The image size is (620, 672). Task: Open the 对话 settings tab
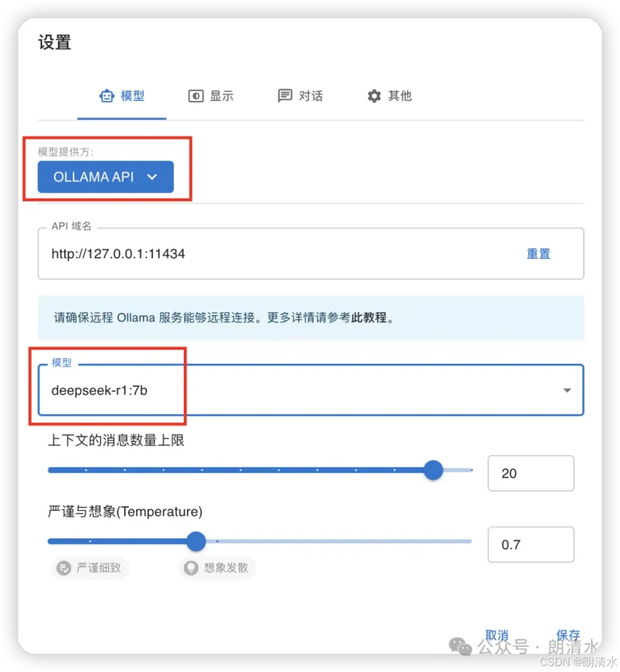pyautogui.click(x=300, y=96)
